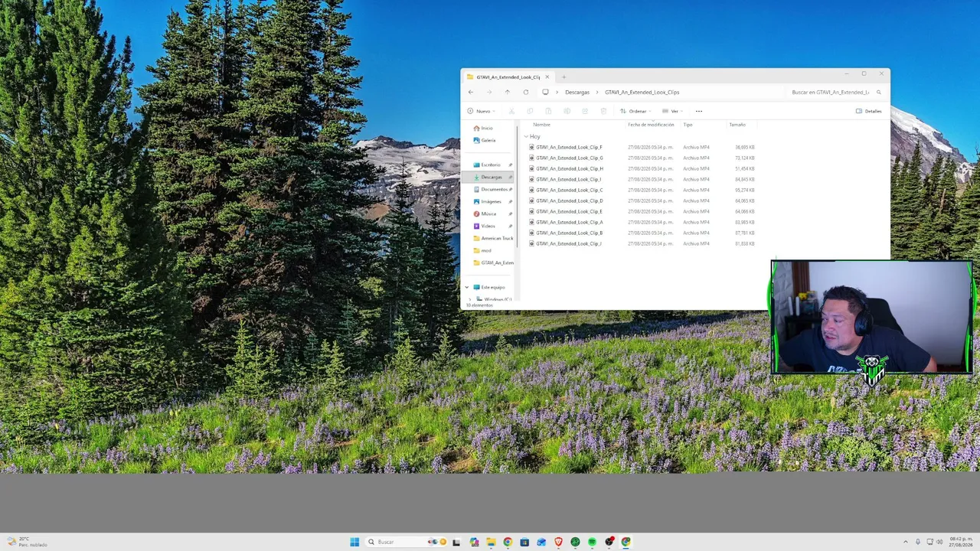Close the GTAVI_An_Extended_Look_Clips tab

547,77
